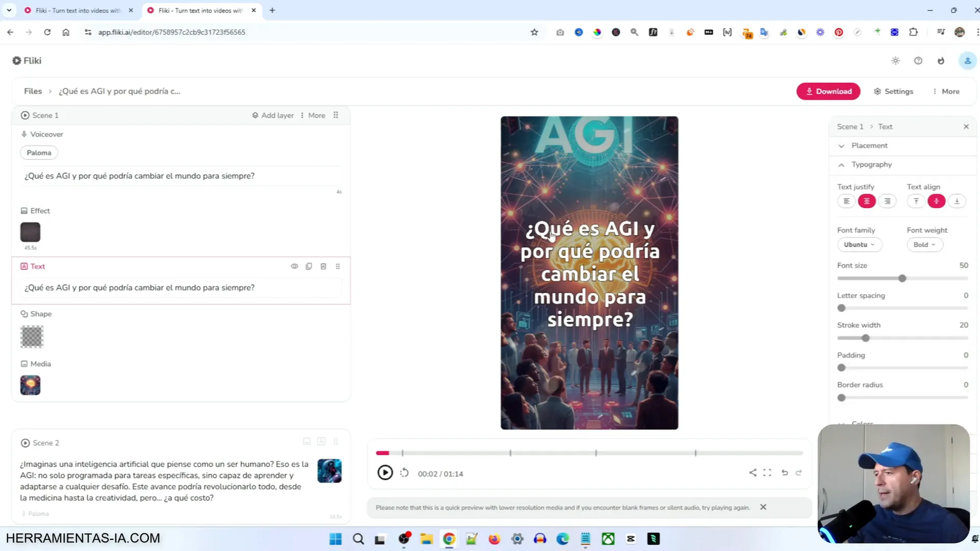Duplicate the Text layer
980x551 pixels.
point(309,266)
